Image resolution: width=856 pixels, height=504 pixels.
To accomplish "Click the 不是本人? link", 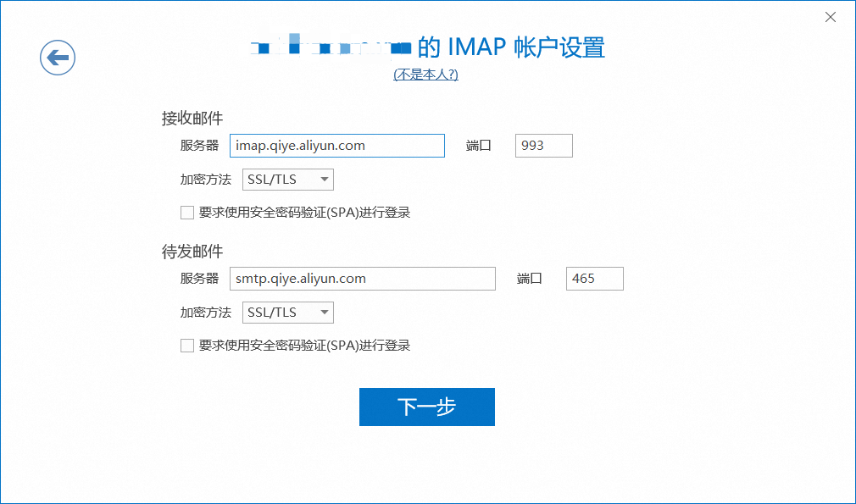I will (425, 75).
